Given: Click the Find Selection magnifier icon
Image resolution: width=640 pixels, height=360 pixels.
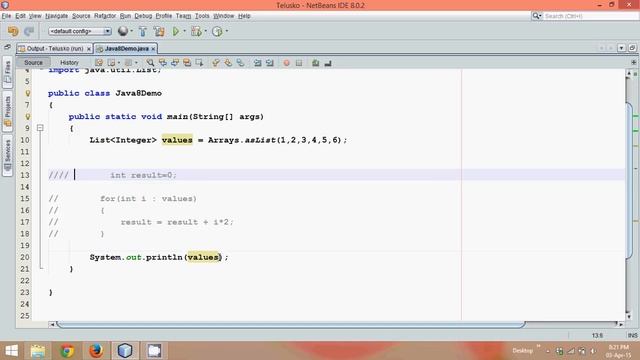Looking at the screenshot, I should (x=150, y=63).
